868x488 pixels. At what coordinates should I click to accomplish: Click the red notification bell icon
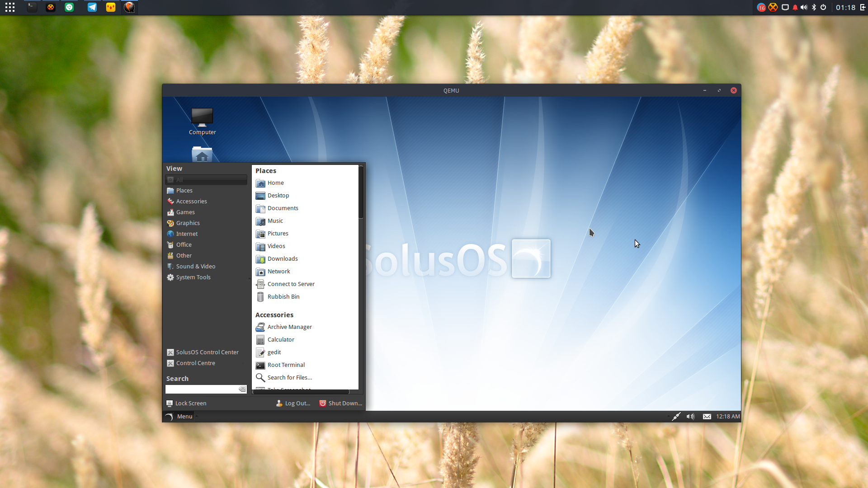pyautogui.click(x=795, y=7)
